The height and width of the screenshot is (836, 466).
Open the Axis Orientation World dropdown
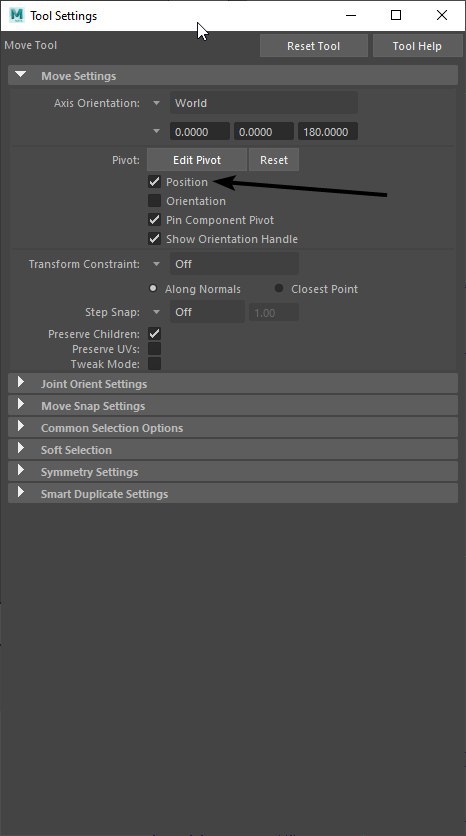point(263,103)
